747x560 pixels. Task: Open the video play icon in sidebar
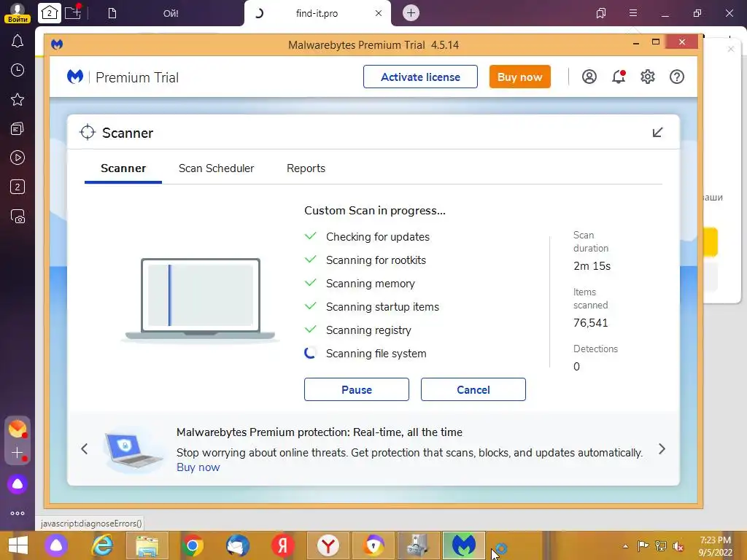18,157
